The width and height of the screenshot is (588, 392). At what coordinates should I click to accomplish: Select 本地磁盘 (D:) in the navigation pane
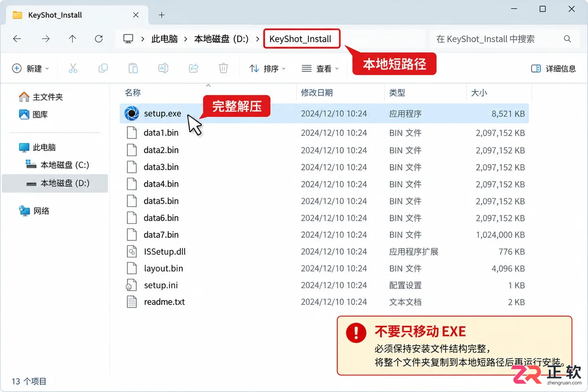pyautogui.click(x=55, y=183)
